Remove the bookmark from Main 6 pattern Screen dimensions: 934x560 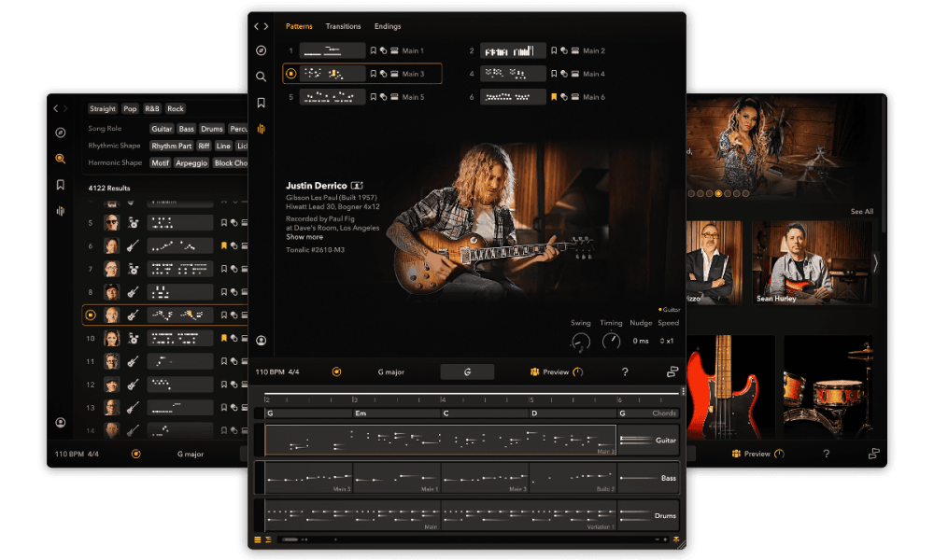tap(553, 97)
